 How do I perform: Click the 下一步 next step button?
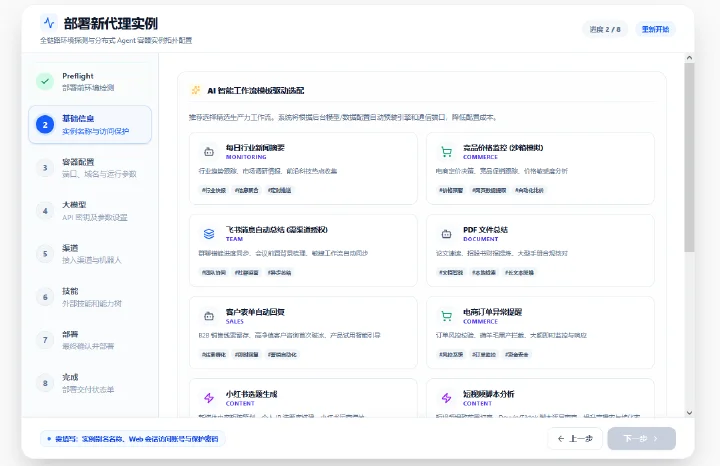click(x=641, y=438)
